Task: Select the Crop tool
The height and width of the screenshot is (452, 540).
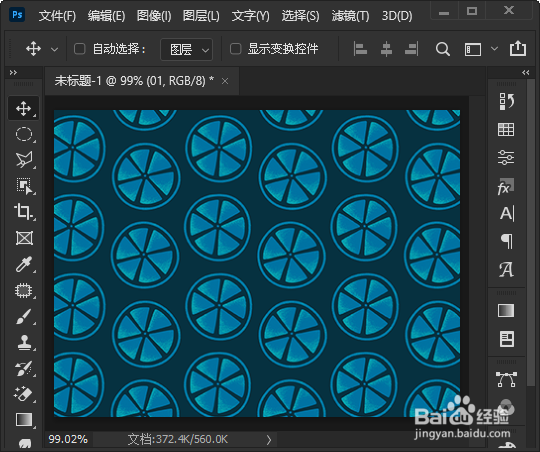Action: 23,212
